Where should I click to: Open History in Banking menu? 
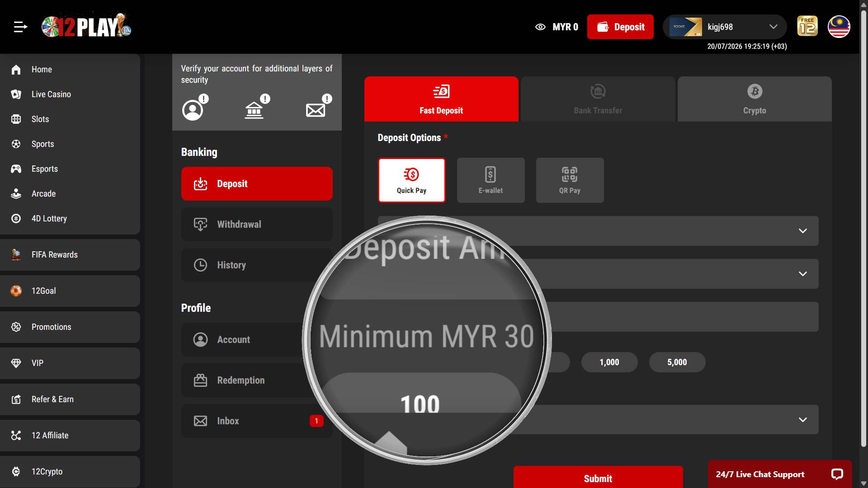click(257, 265)
